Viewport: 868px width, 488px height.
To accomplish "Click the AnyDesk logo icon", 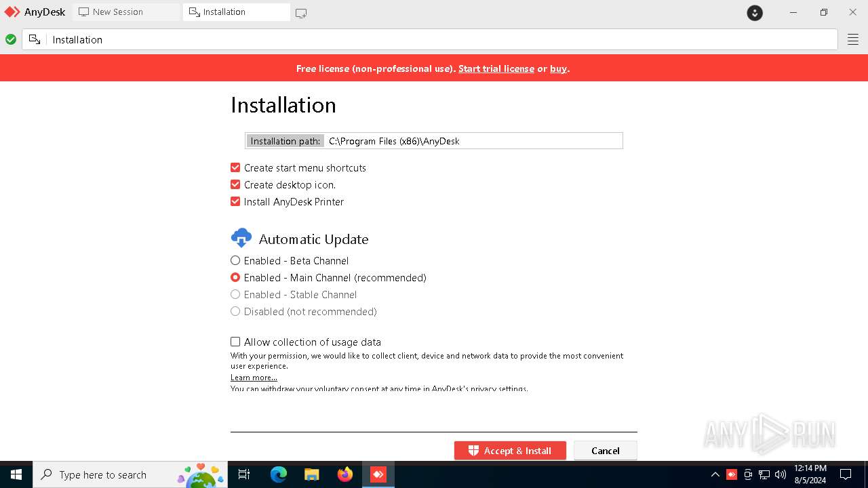I will click(x=12, y=12).
